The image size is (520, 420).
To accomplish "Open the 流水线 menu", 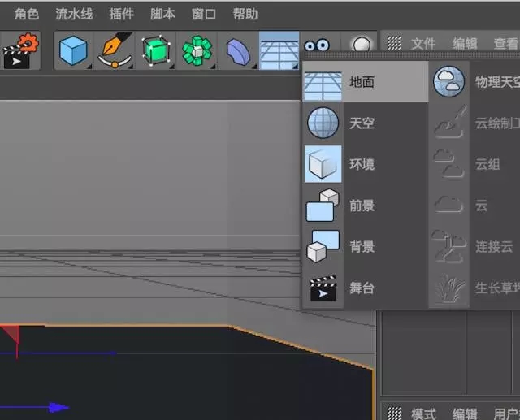I will point(74,15).
